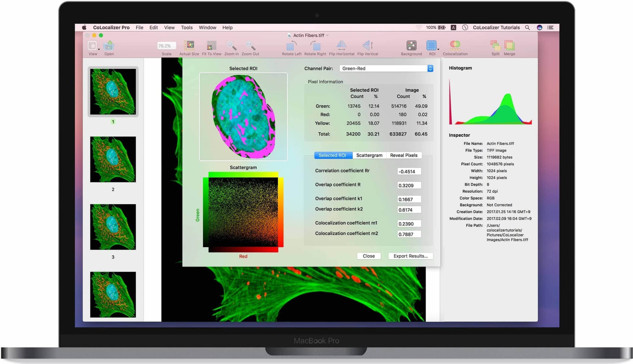Flip image horizontally
The height and width of the screenshot is (364, 633).
(341, 46)
